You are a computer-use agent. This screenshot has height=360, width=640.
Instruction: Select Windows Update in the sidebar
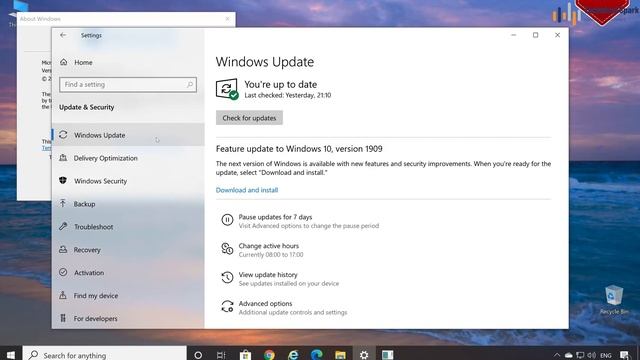click(x=128, y=135)
